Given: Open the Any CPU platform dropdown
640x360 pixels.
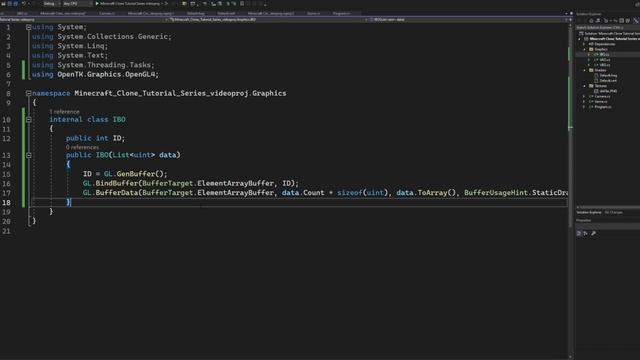Looking at the screenshot, I should [77, 4].
